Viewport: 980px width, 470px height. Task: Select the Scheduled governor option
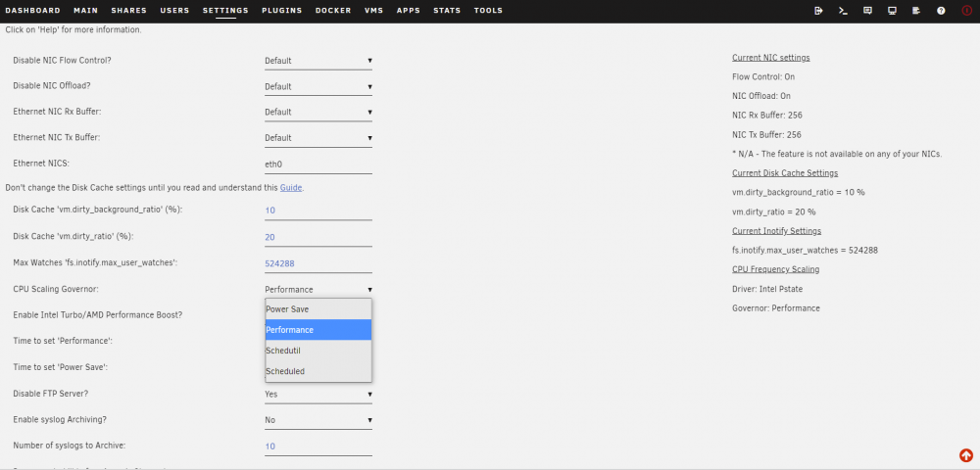click(318, 371)
